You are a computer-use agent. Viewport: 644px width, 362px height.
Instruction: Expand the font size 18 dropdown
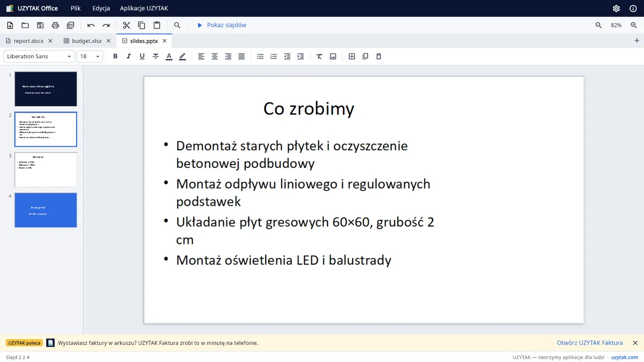tap(90, 56)
